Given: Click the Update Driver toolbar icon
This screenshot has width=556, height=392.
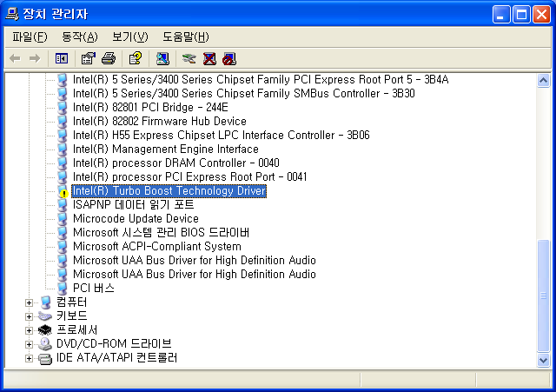Looking at the screenshot, I should [189, 58].
